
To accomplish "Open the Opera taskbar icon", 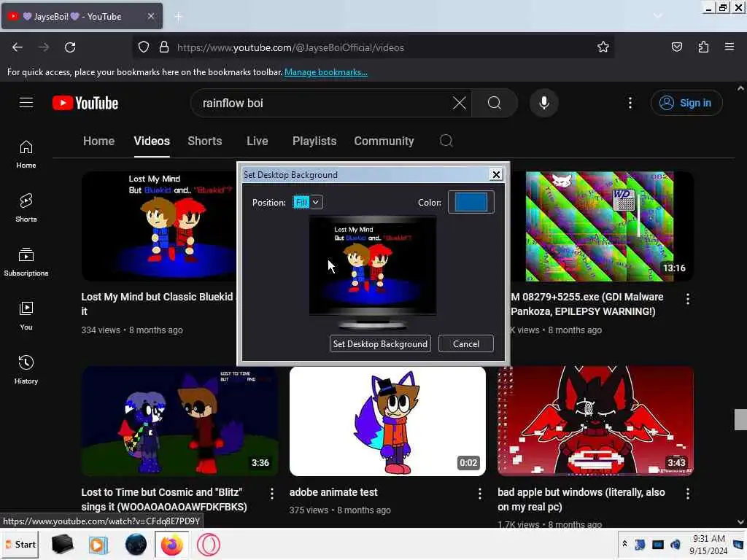I will [208, 544].
